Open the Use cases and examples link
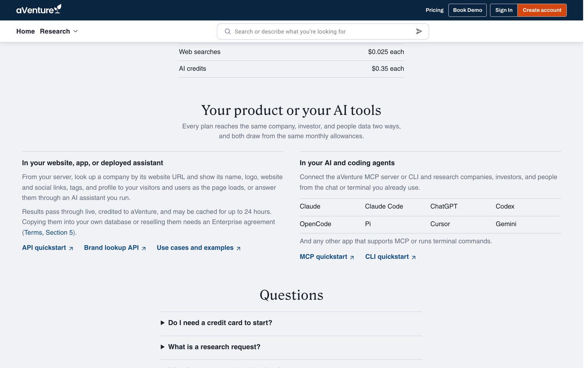The image size is (588, 368). pos(199,248)
